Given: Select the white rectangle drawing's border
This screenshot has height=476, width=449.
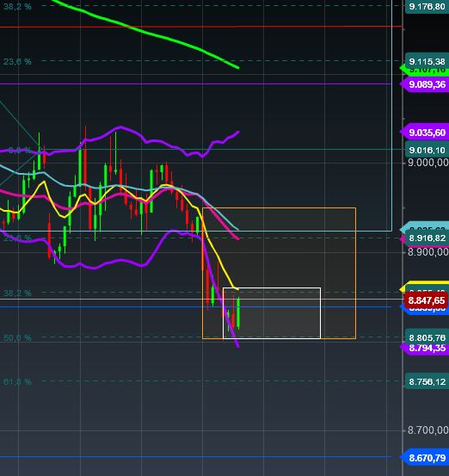Looking at the screenshot, I should point(272,287).
